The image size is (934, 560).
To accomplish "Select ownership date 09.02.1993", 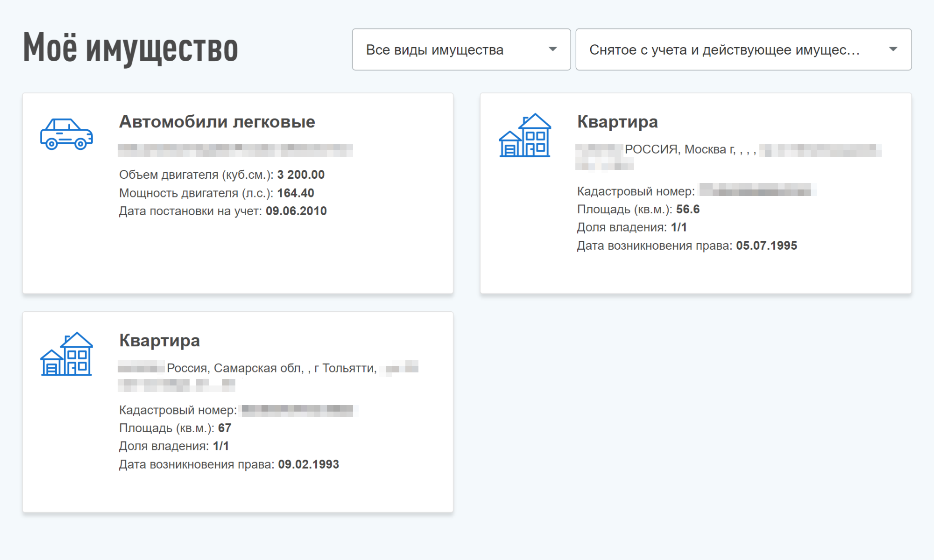I will [308, 464].
